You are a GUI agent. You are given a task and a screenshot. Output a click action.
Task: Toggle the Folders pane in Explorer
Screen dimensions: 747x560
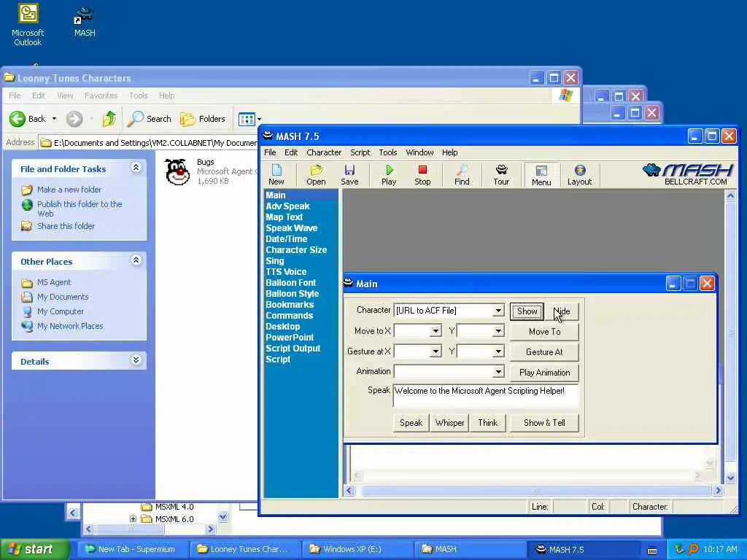coord(203,119)
